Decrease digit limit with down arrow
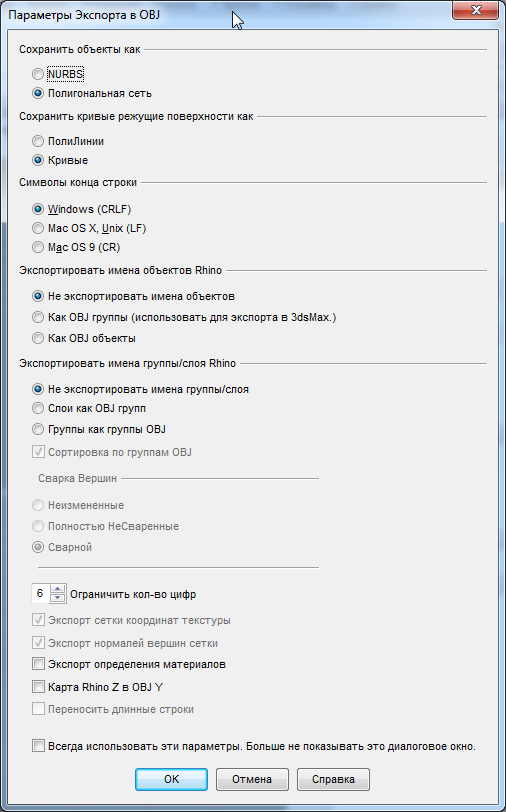 click(59, 598)
